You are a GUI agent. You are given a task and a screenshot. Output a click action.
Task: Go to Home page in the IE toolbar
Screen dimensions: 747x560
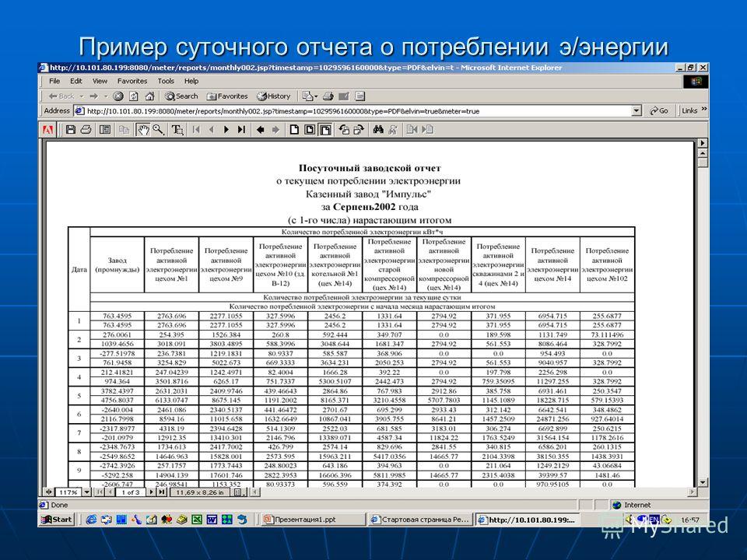pyautogui.click(x=149, y=96)
